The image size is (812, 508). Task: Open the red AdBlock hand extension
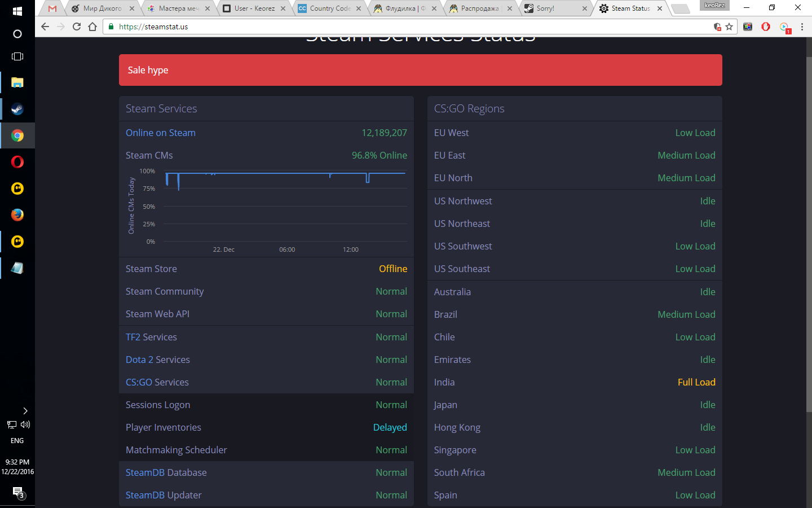[x=766, y=27]
